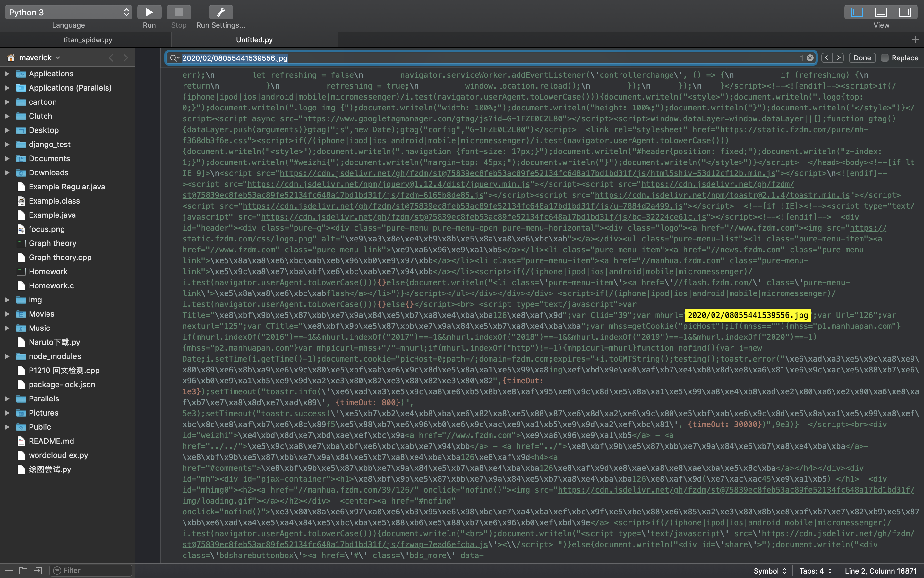The image size is (924, 578).
Task: Expand the img folder
Action: (x=7, y=300)
